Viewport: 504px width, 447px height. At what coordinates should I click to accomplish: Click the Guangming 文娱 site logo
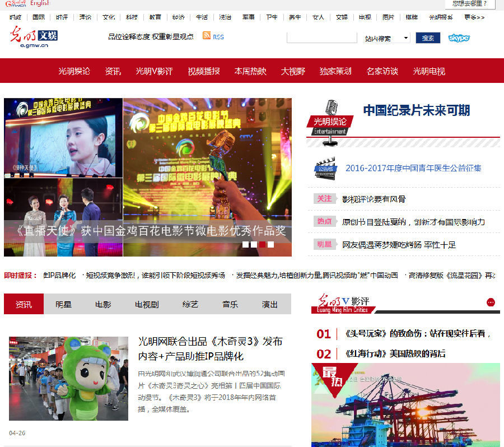click(34, 37)
